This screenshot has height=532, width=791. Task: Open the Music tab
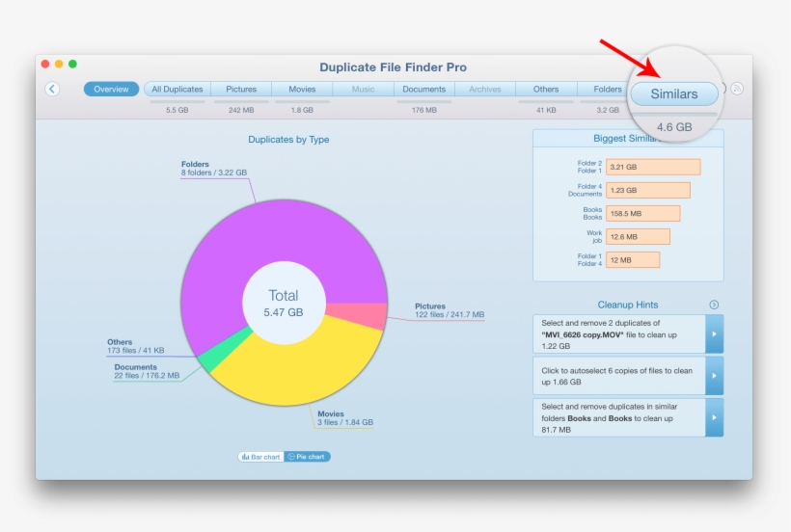coord(364,90)
